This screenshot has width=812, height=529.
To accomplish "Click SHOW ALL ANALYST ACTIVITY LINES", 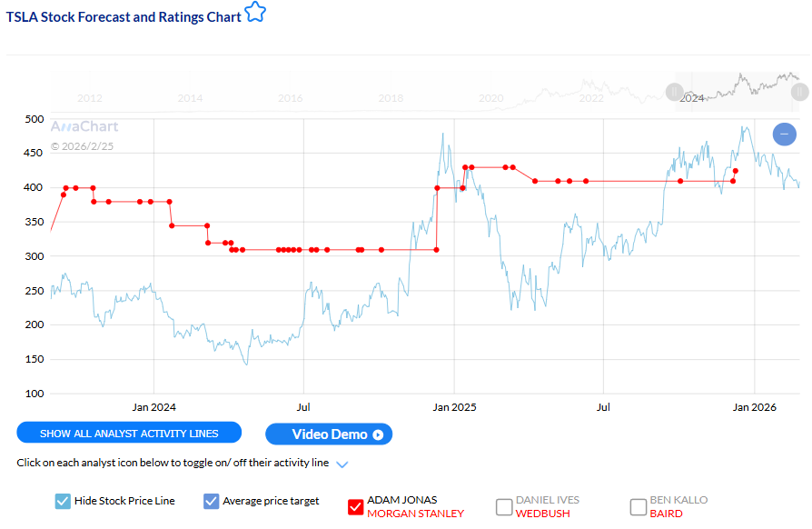I will coord(128,434).
